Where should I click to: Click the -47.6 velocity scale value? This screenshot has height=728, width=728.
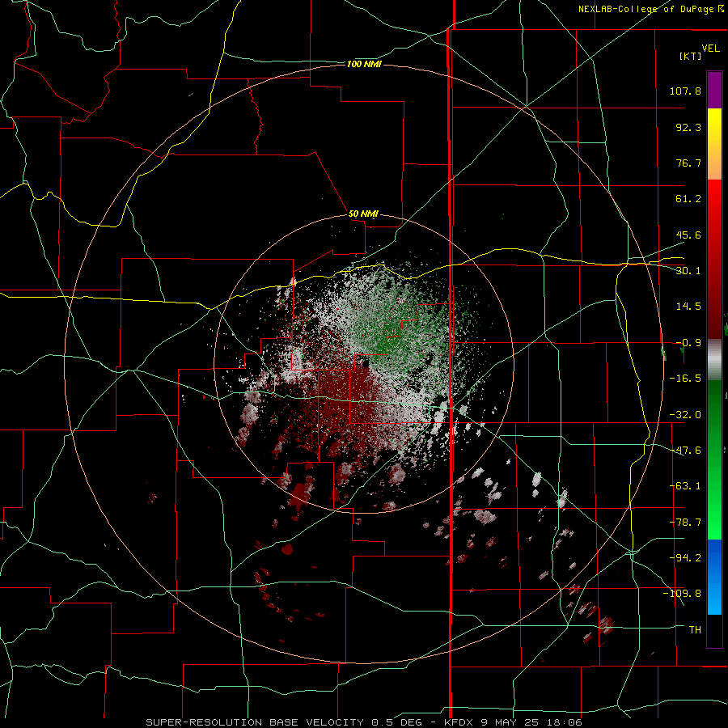685,451
